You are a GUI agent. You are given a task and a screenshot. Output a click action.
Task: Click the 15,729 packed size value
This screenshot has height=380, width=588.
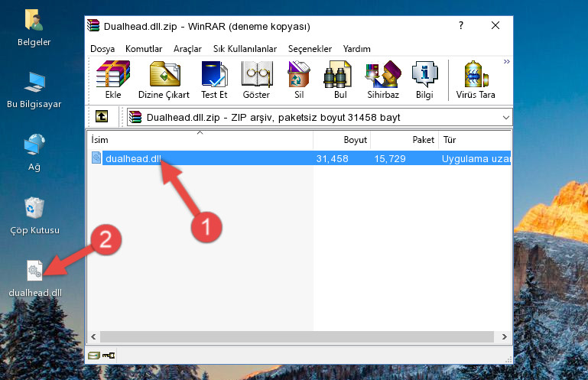pos(390,159)
